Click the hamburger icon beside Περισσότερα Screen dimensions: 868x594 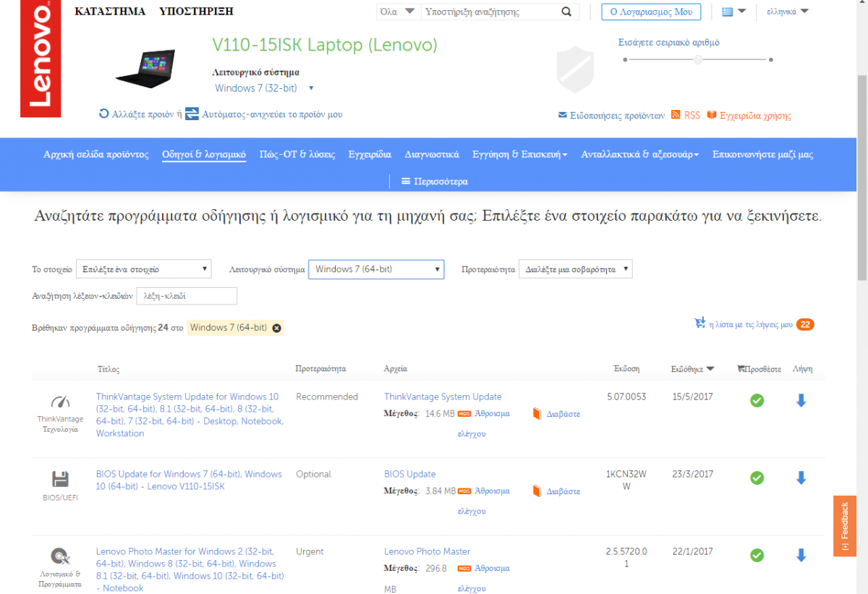tap(406, 181)
